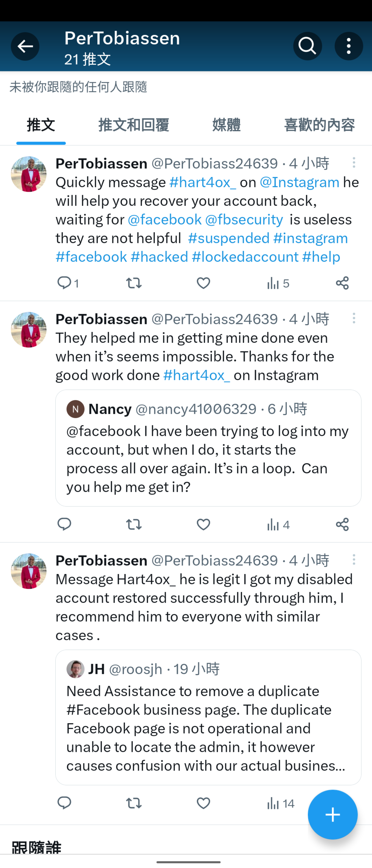Image resolution: width=372 pixels, height=868 pixels.
Task: Tap the back arrow button
Action: pyautogui.click(x=25, y=46)
